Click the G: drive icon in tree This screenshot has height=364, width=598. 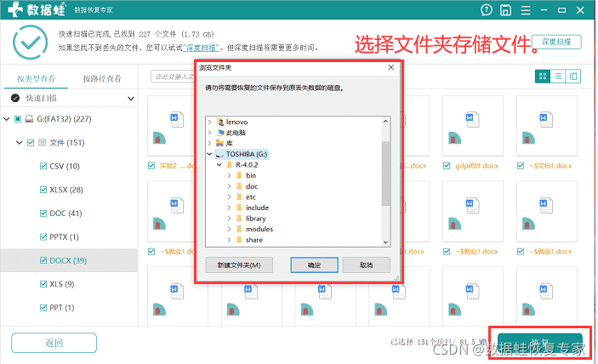[29, 119]
